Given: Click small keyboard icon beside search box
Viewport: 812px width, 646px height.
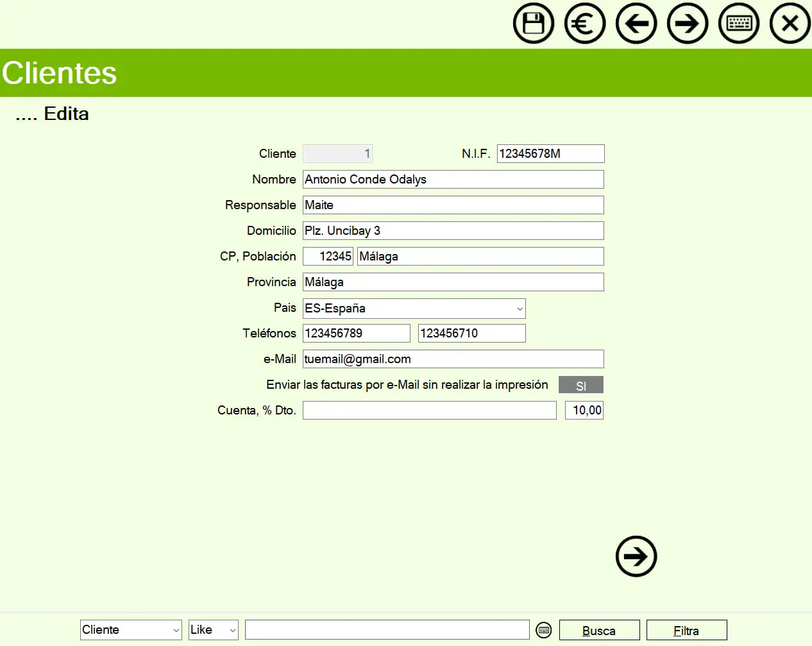Looking at the screenshot, I should (543, 630).
